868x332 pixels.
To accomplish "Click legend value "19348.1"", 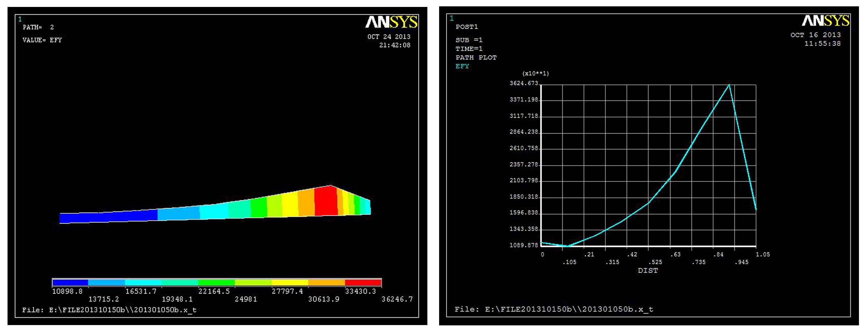I will click(x=177, y=299).
